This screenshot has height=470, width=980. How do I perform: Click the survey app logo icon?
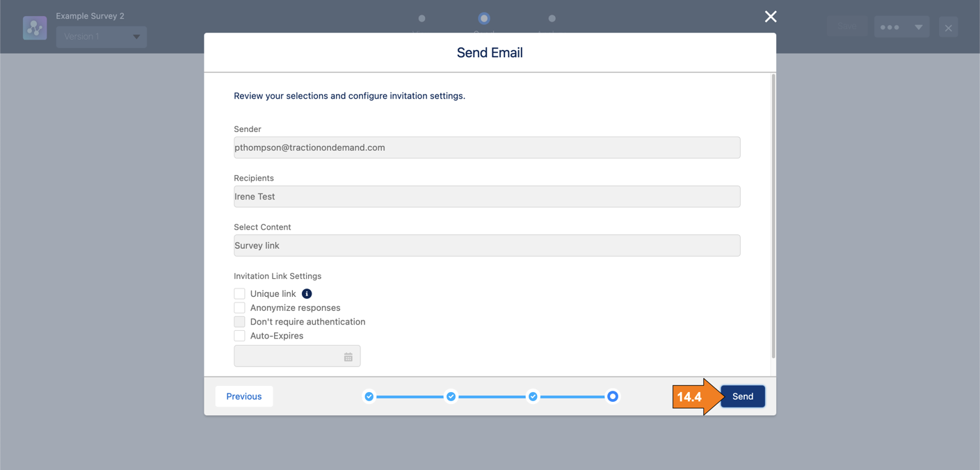pos(35,27)
